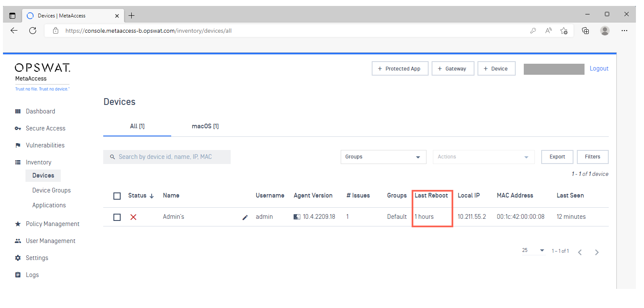Sort by Last Seen column header
This screenshot has height=308, width=644.
(570, 195)
